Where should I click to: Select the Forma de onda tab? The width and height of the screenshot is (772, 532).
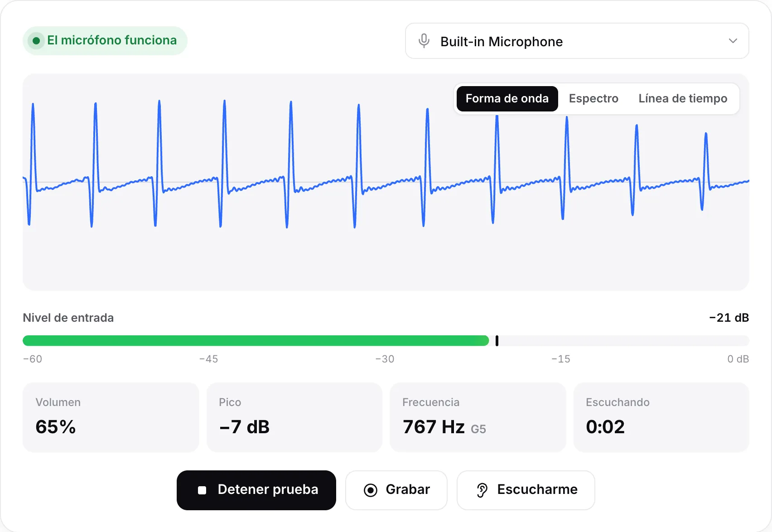pos(507,98)
